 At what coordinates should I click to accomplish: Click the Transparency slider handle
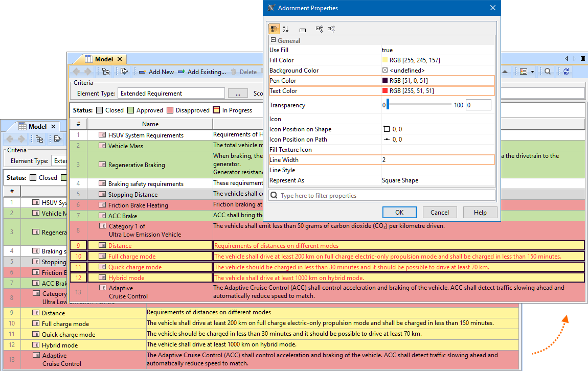pos(388,105)
